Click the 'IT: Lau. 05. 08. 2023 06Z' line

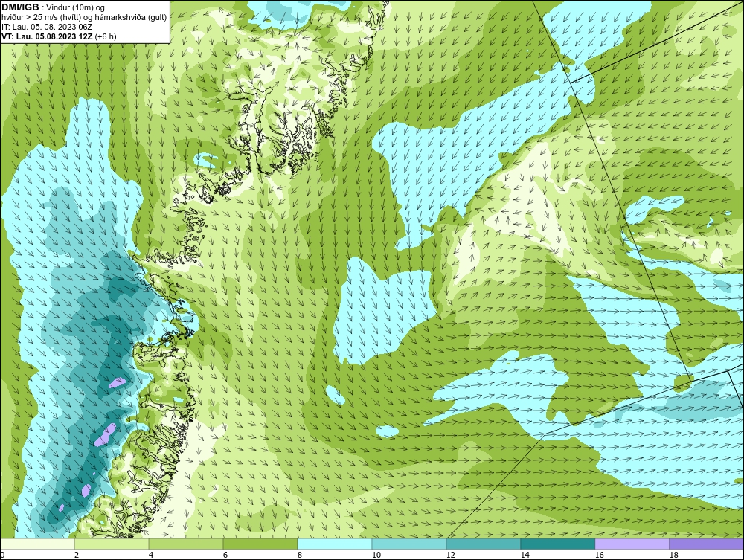pyautogui.click(x=47, y=27)
